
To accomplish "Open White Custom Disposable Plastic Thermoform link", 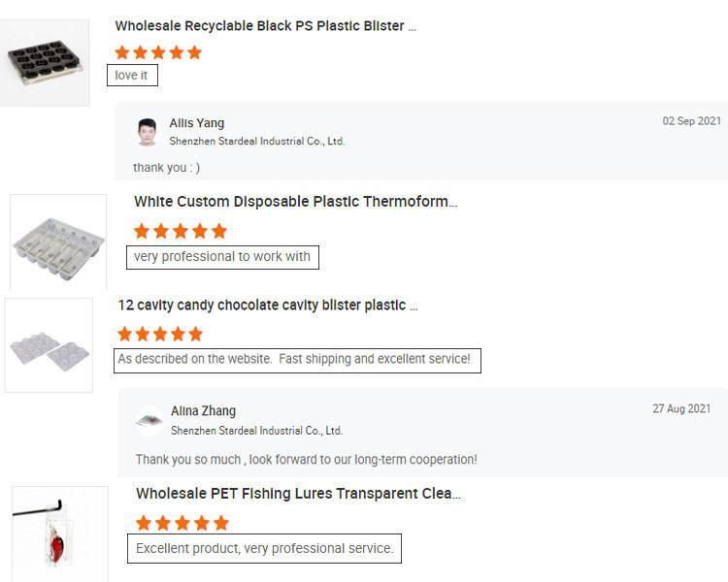I will coord(295,202).
